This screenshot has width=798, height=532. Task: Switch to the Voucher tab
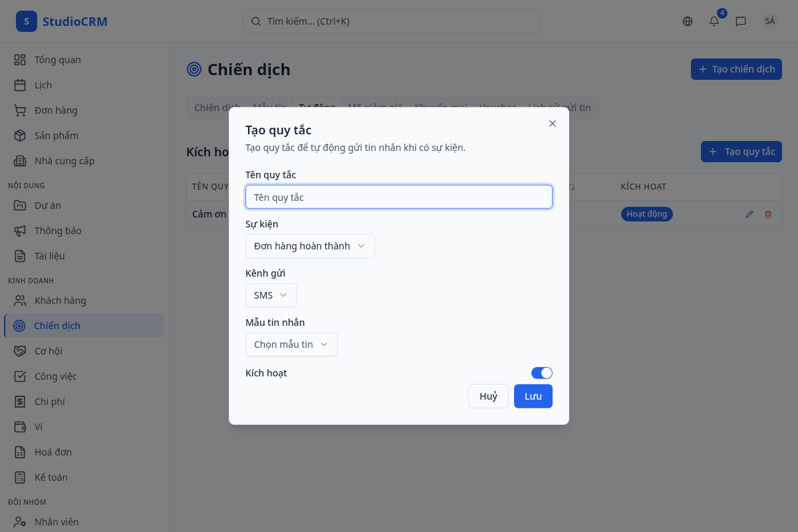pos(497,108)
